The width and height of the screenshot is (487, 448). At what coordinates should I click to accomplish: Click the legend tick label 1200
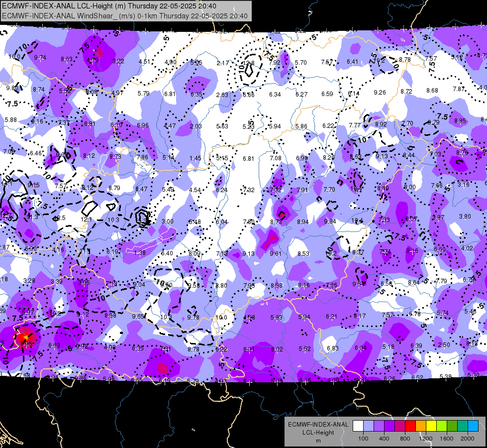425,439
